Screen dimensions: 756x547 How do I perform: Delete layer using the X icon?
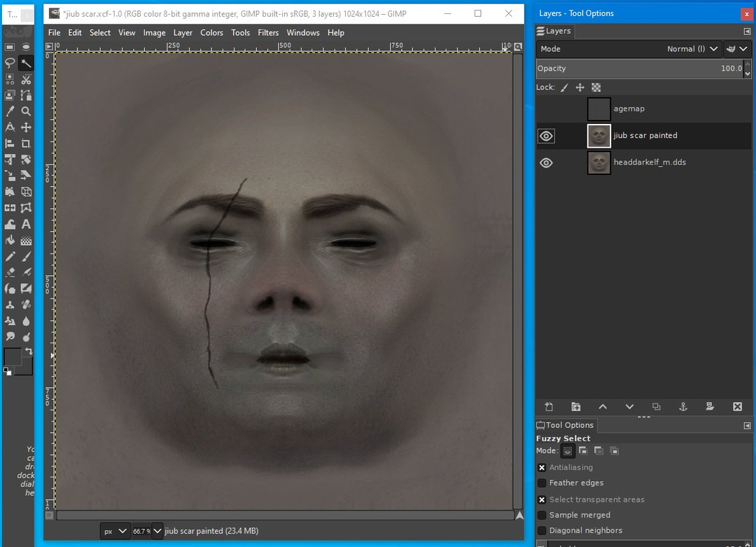pyautogui.click(x=737, y=406)
